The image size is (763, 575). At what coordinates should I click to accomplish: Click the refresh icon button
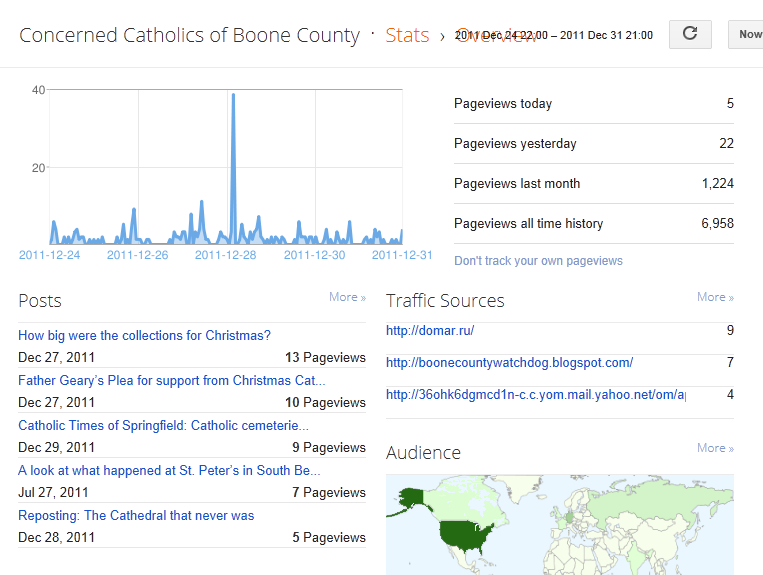tap(690, 34)
